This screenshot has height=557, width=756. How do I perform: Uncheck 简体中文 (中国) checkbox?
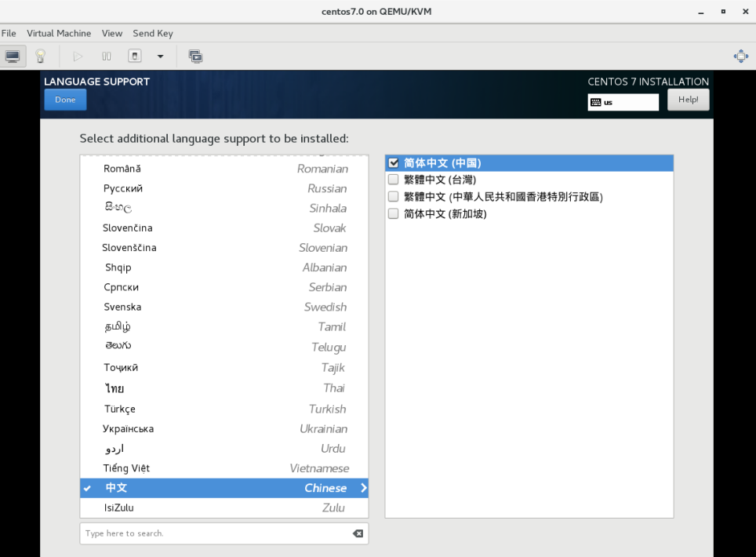394,163
